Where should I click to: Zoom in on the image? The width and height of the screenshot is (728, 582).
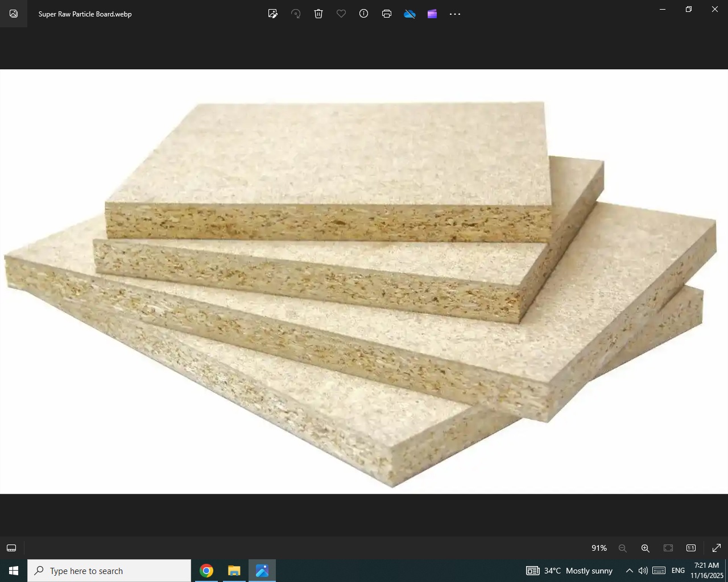tap(646, 548)
